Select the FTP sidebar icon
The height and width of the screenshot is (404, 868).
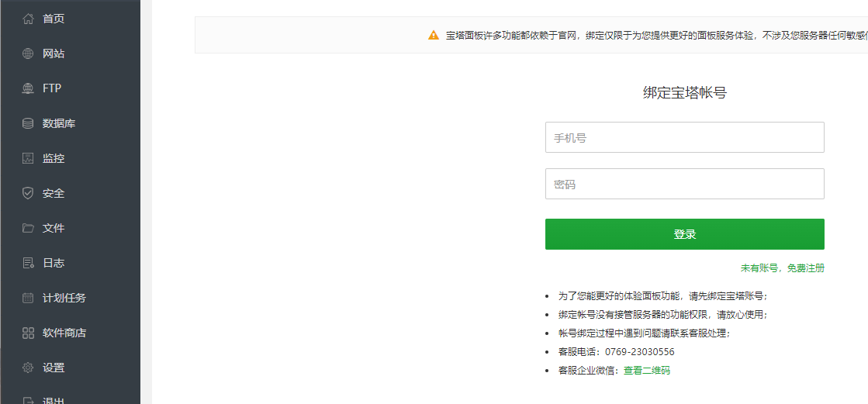point(28,88)
